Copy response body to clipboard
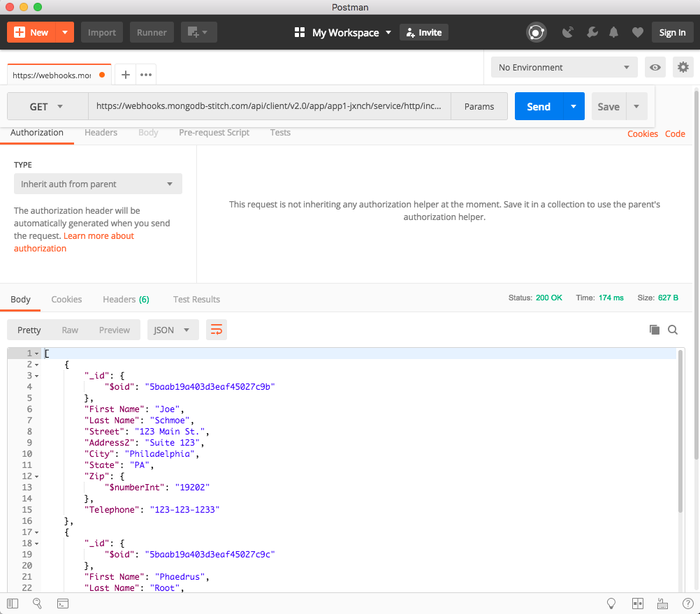 pyautogui.click(x=654, y=330)
